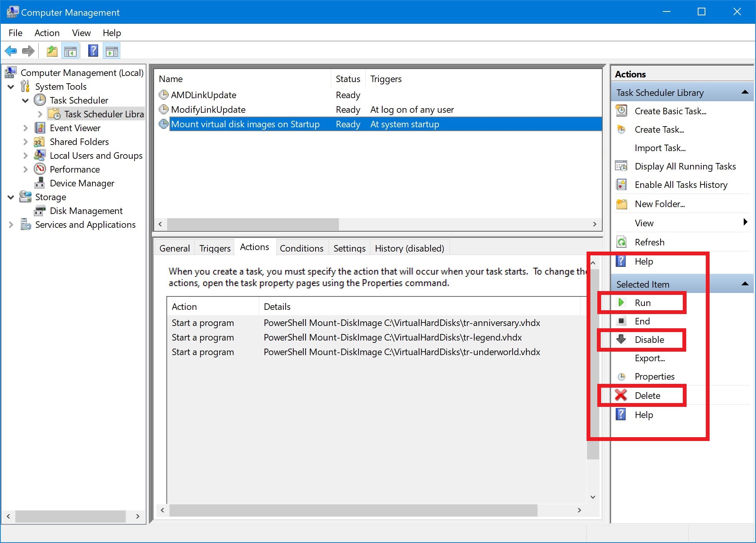Open Device Manager in the tree
Screen dimensions: 756x543
(x=82, y=183)
